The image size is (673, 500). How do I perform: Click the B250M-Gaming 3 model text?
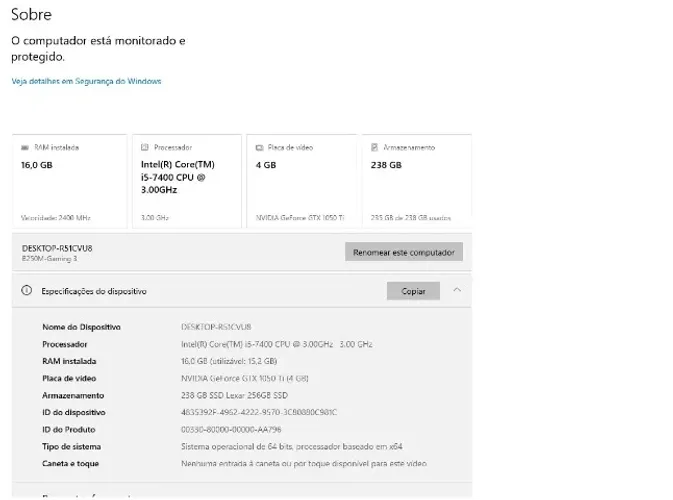(x=50, y=258)
